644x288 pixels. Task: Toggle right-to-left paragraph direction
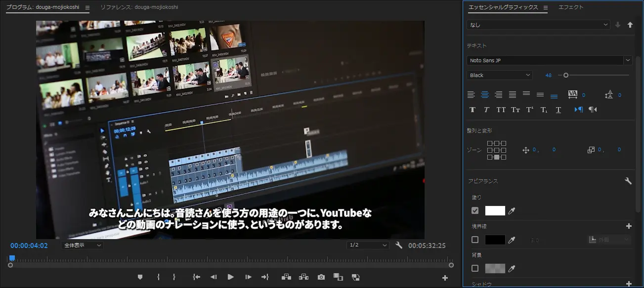[x=592, y=109]
